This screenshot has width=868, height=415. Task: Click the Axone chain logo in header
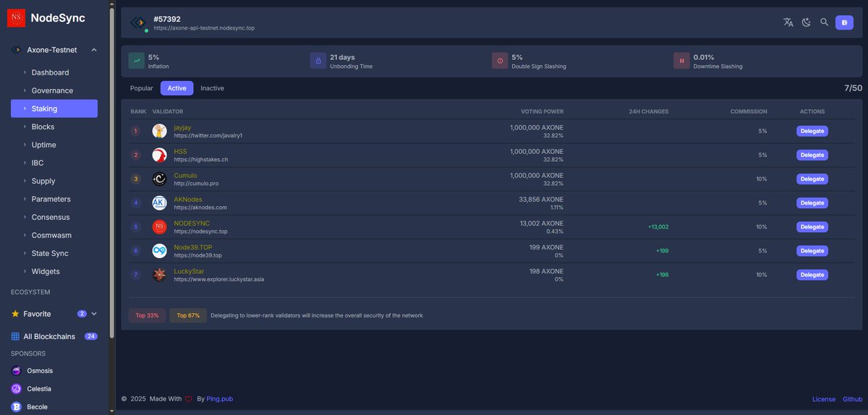coord(137,23)
